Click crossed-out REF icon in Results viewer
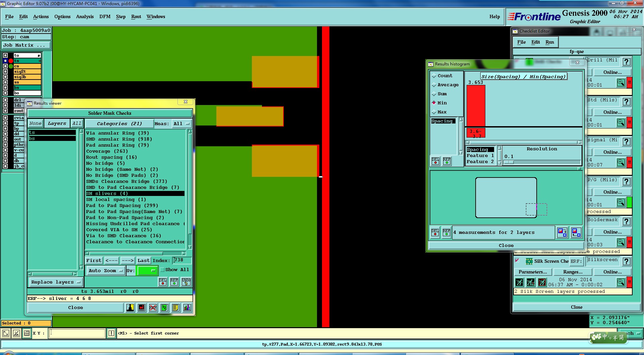Screen dimensions: 644x355 pyautogui.click(x=153, y=307)
